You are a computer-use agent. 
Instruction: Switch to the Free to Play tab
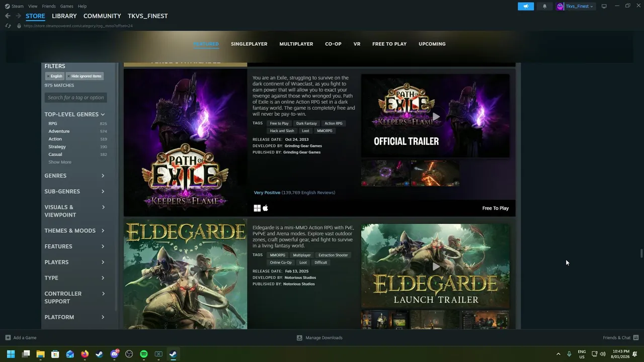[x=389, y=44]
